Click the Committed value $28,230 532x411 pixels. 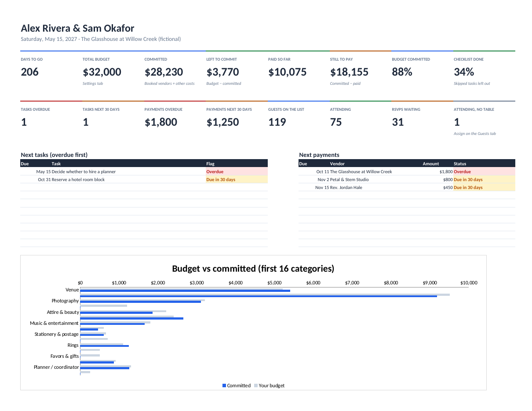point(164,72)
